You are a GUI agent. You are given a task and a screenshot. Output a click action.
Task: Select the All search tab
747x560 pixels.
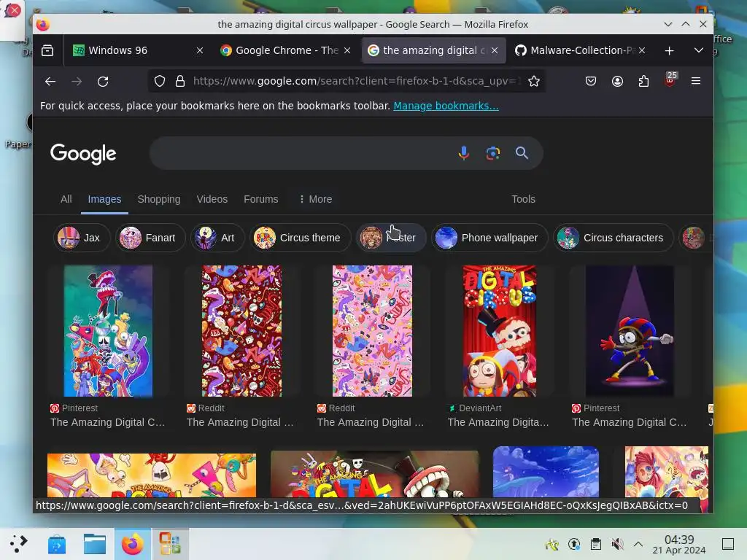point(66,199)
